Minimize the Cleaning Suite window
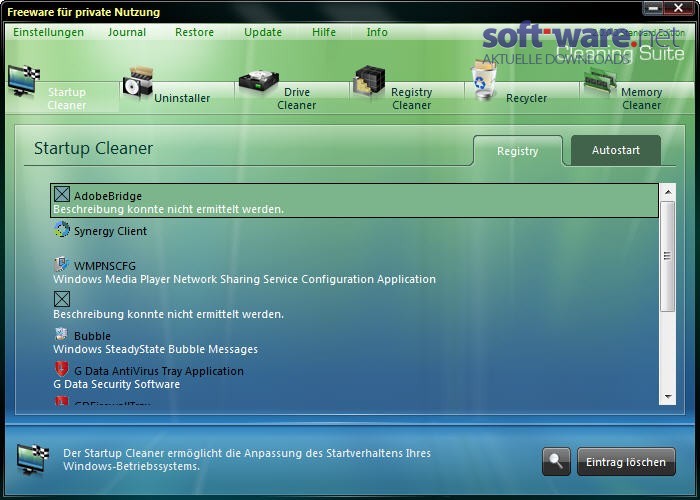Screen dimensions: 700x500 tap(653, 8)
